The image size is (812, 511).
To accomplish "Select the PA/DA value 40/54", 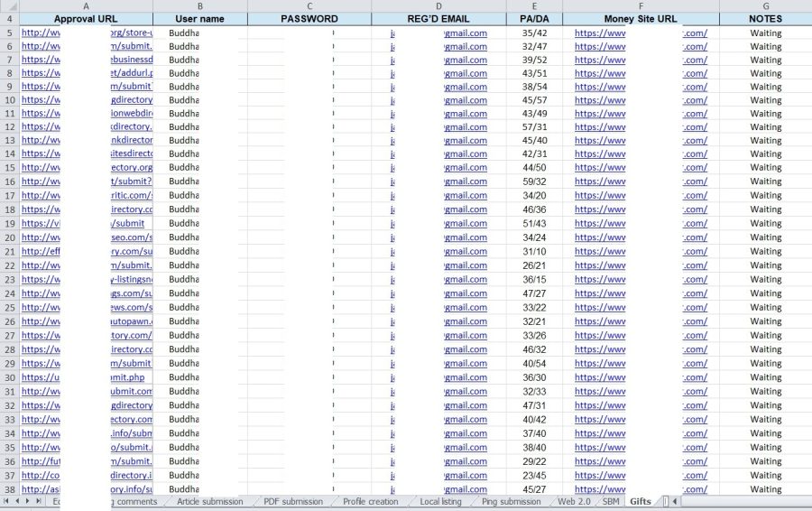I will (x=534, y=363).
